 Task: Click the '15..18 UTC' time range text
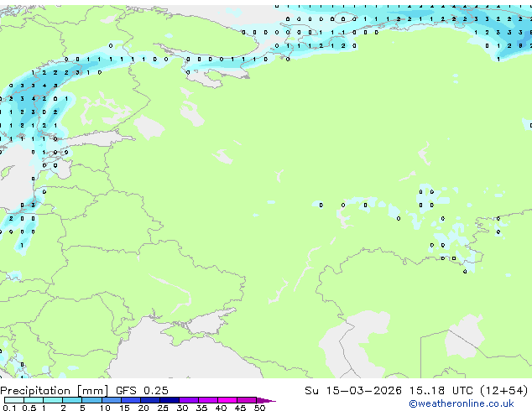pos(441,391)
